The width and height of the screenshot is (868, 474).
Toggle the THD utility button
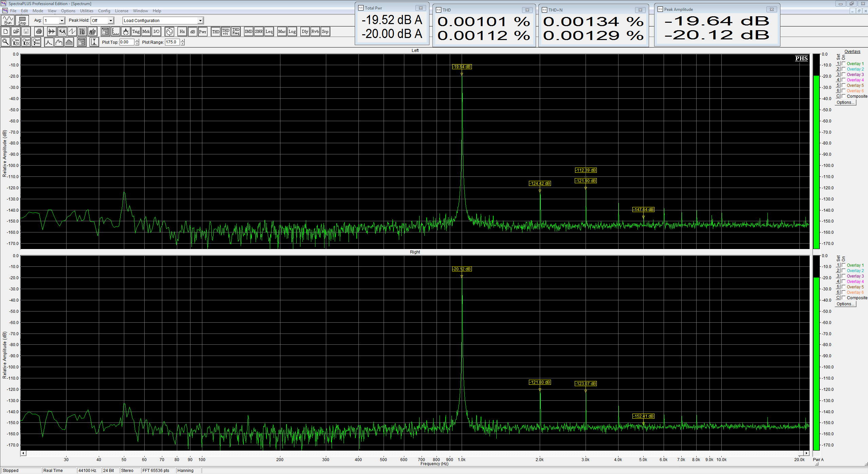pyautogui.click(x=216, y=32)
